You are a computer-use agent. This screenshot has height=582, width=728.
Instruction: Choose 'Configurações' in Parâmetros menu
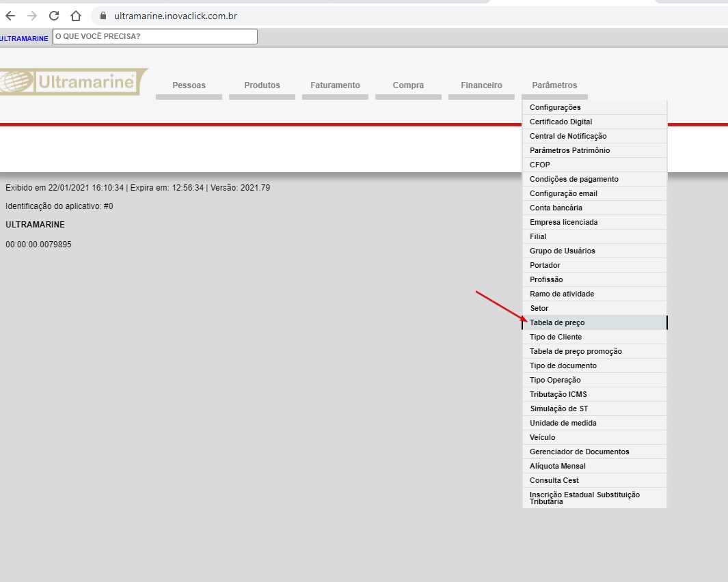(555, 107)
